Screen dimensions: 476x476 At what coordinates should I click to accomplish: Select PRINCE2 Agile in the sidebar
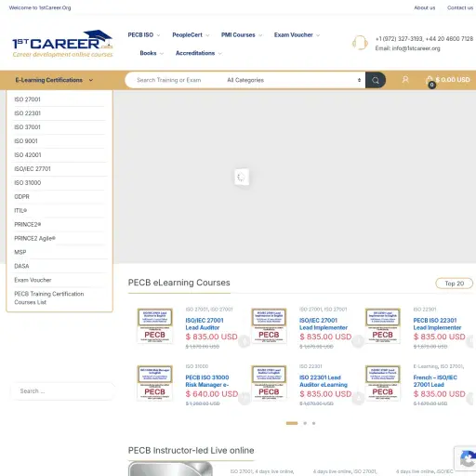click(34, 238)
